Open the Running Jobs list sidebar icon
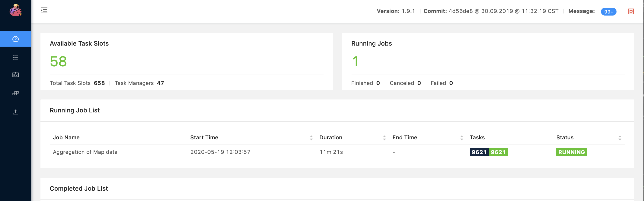 (x=16, y=58)
